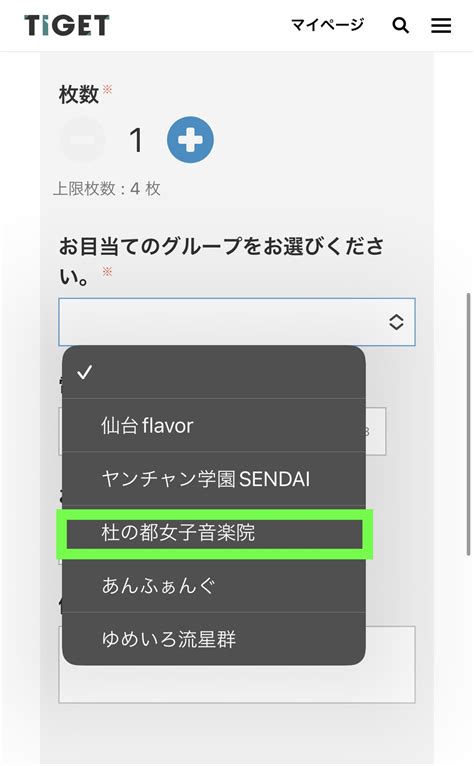Choose あんふぁんぐ from group list
The width and height of the screenshot is (474, 766).
point(214,586)
